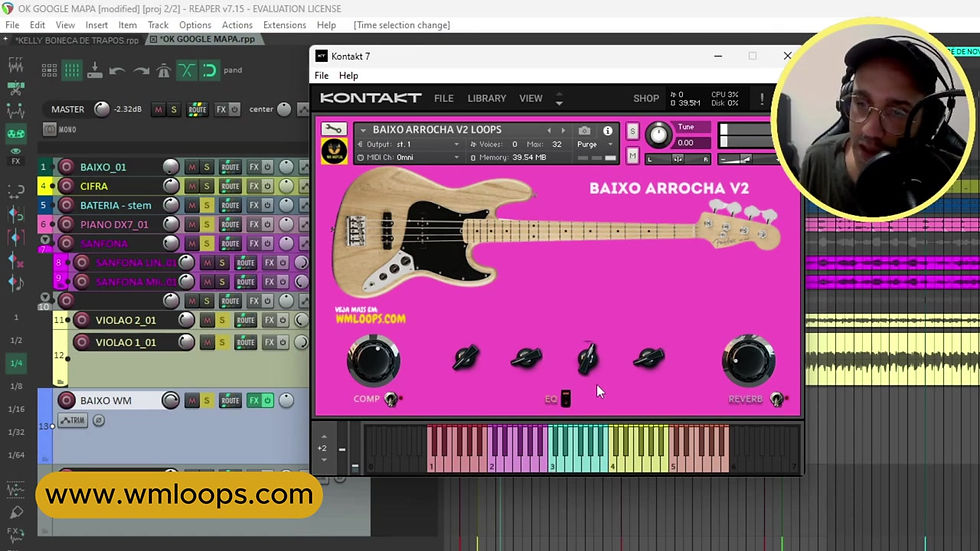Click the large REVERB knob
Image resolution: width=980 pixels, height=551 pixels.
(x=748, y=360)
